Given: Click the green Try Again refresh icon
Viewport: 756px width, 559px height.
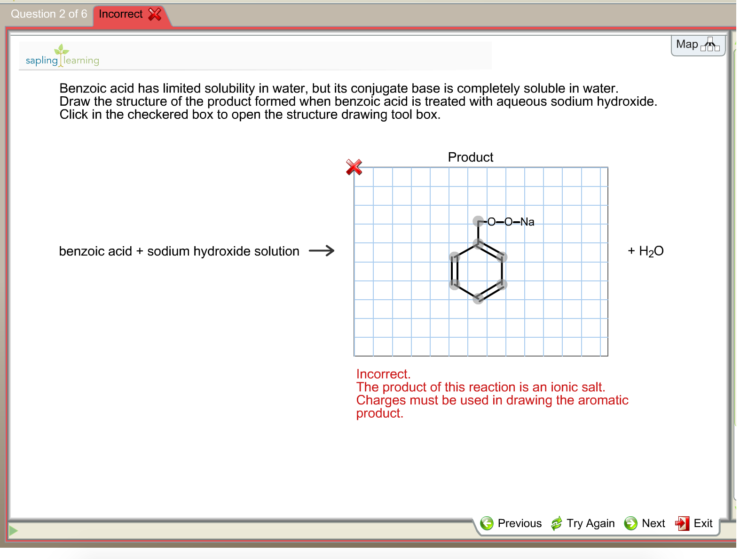Looking at the screenshot, I should 557,523.
